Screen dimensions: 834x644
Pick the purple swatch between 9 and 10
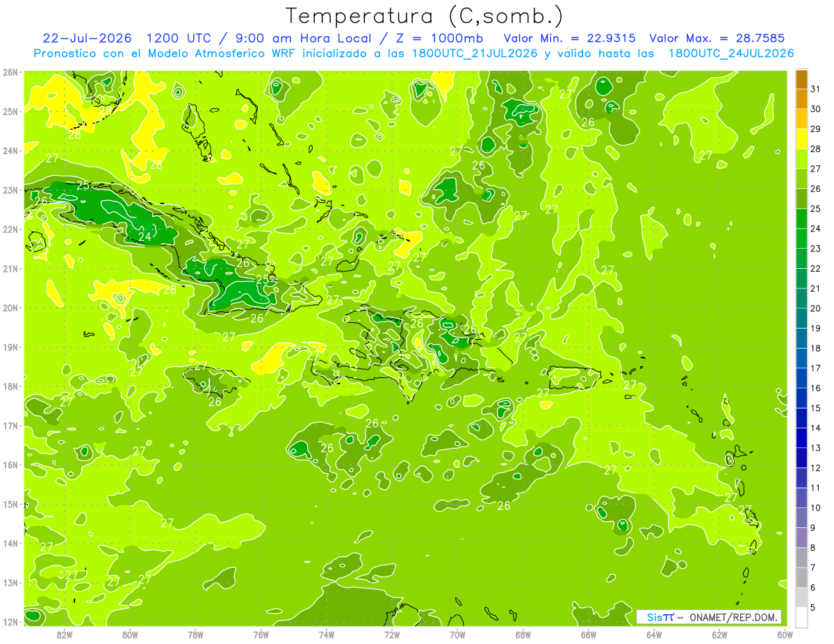(801, 518)
